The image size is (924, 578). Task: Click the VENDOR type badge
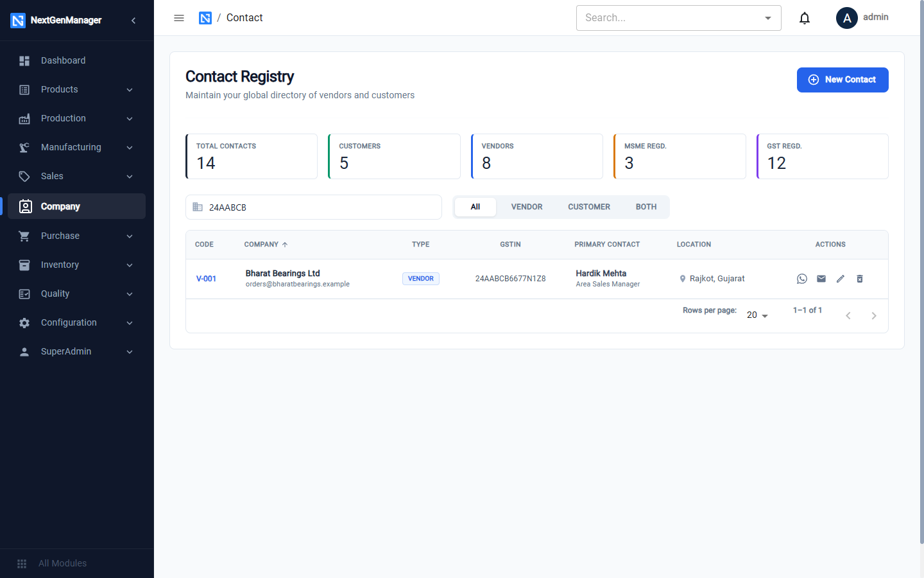tap(421, 279)
